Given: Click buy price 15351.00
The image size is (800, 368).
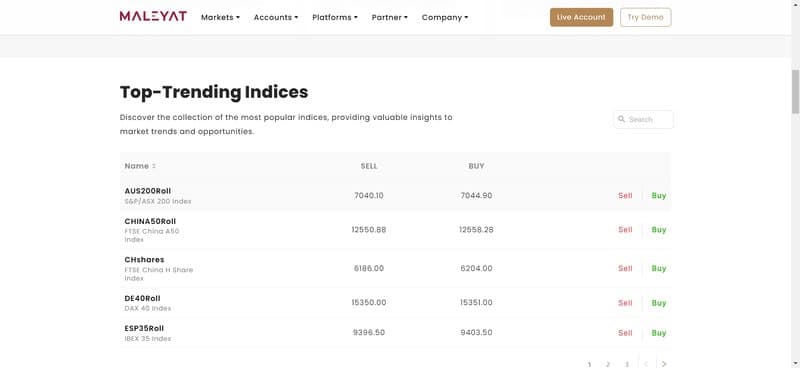Looking at the screenshot, I should pos(477,303).
